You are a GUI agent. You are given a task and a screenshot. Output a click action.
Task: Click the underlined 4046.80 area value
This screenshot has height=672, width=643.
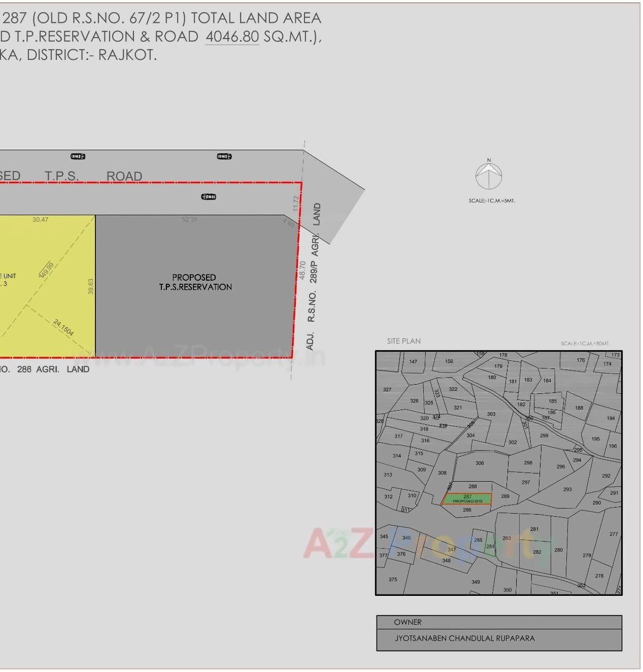click(232, 37)
